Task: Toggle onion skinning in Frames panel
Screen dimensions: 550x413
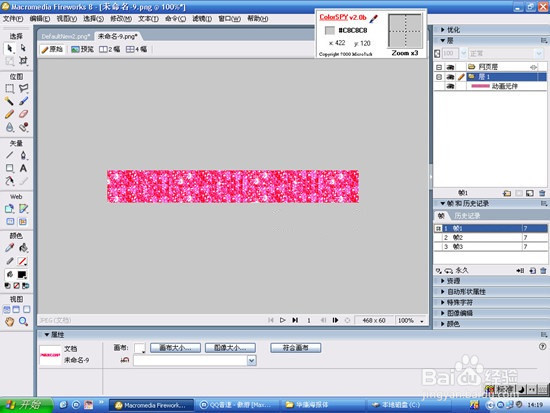Action: coord(438,271)
